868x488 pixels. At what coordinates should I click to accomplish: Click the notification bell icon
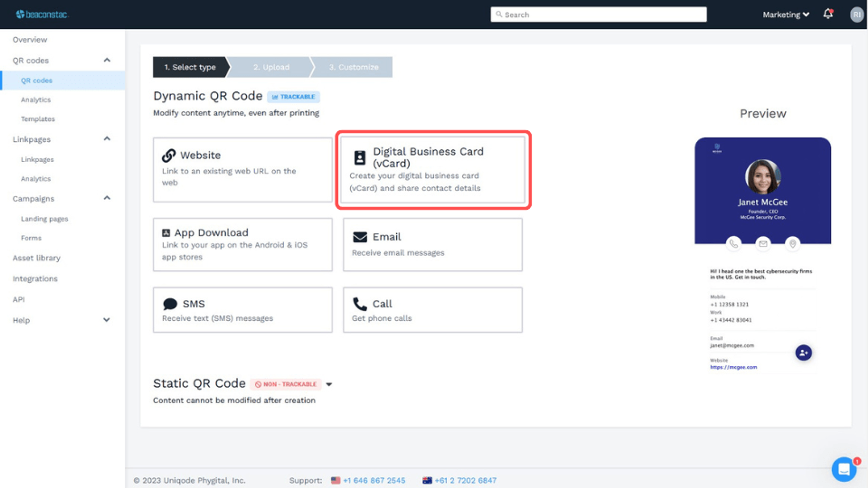pos(828,14)
